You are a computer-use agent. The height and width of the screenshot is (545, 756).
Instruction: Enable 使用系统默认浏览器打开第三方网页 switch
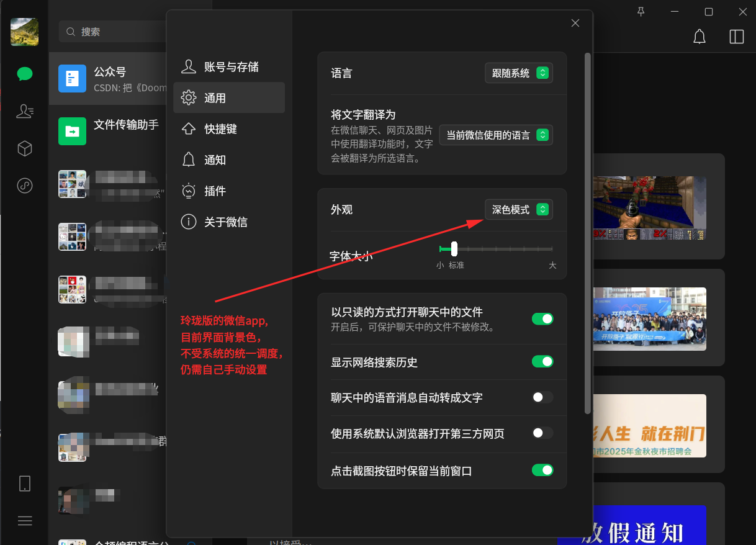click(x=542, y=433)
